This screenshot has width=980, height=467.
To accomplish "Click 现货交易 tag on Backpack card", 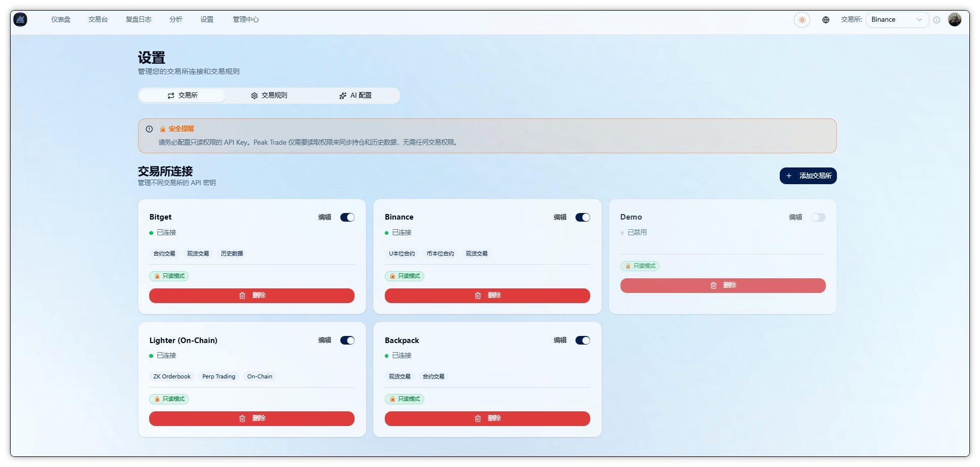I will 400,376.
